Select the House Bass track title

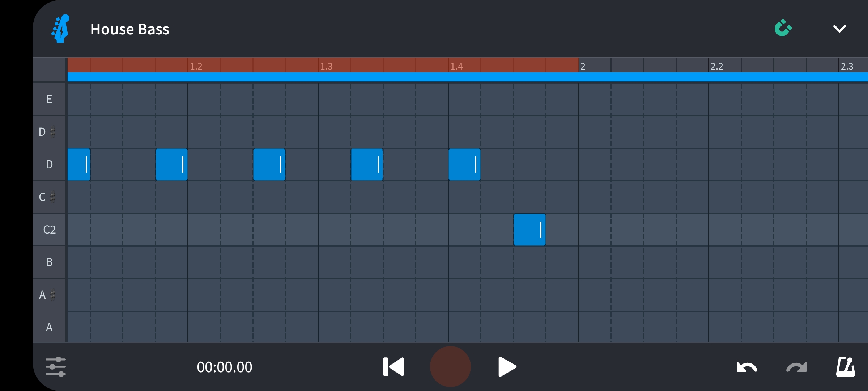(130, 29)
